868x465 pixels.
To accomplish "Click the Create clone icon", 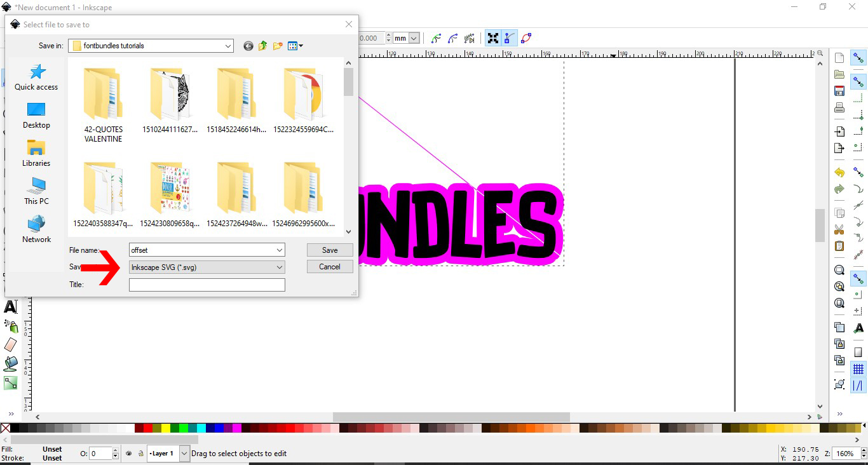I will (839, 344).
